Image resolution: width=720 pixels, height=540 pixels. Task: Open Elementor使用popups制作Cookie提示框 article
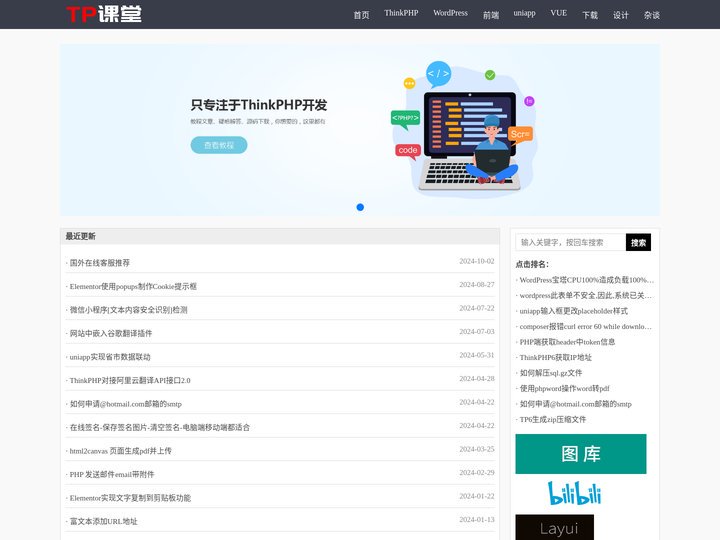tap(133, 286)
